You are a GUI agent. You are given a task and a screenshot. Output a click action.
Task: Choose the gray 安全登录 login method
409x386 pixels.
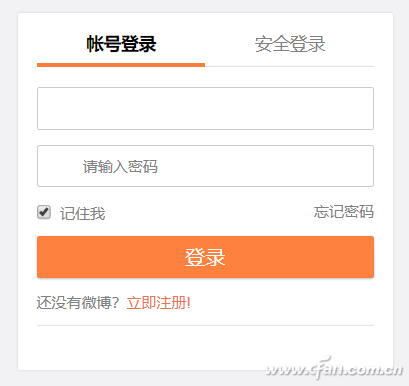pyautogui.click(x=290, y=44)
